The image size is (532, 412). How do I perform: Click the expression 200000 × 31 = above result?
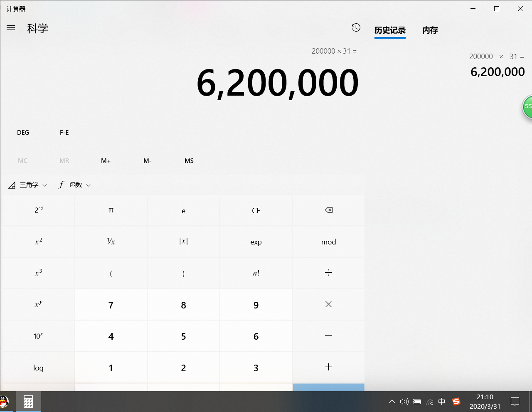point(334,51)
